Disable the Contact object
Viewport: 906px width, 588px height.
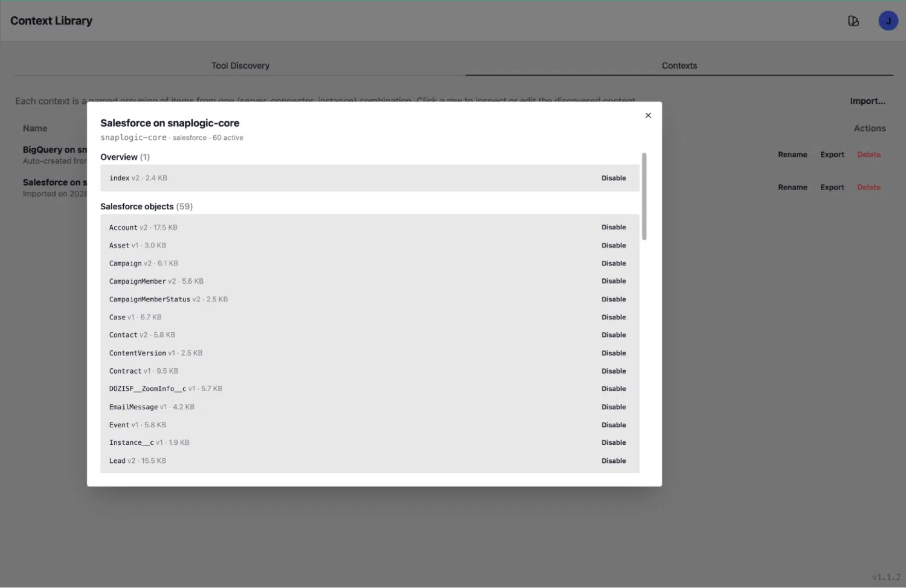pyautogui.click(x=614, y=335)
